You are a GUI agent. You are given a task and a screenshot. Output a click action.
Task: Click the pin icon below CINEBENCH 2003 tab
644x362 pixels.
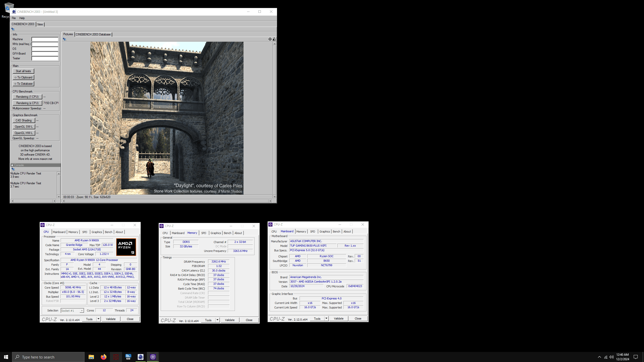[x=13, y=29]
